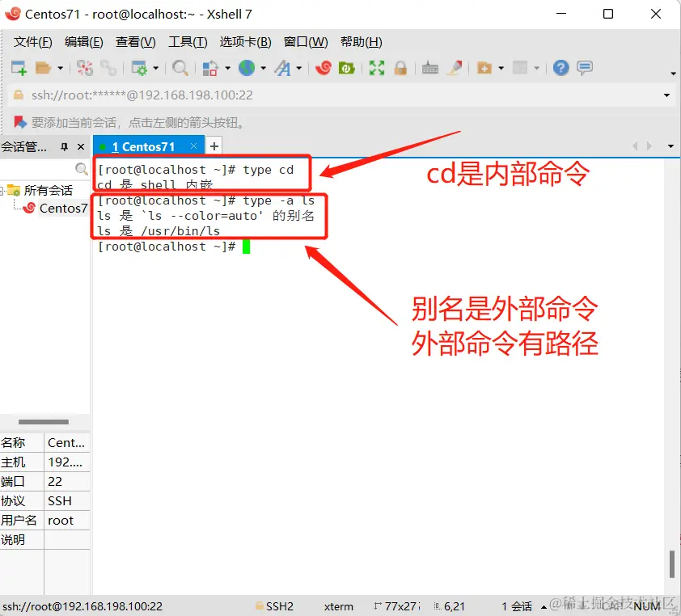Open the 帮助(H) menu

click(362, 42)
